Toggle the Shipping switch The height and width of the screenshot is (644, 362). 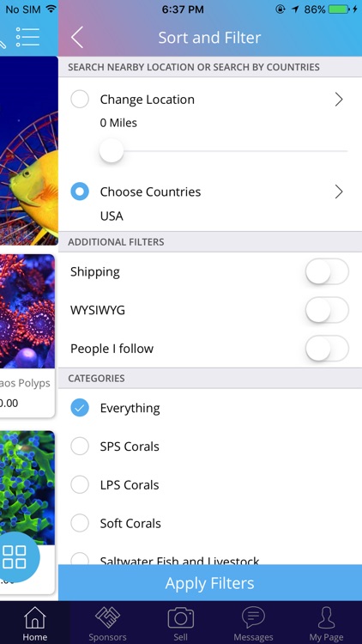coord(327,271)
